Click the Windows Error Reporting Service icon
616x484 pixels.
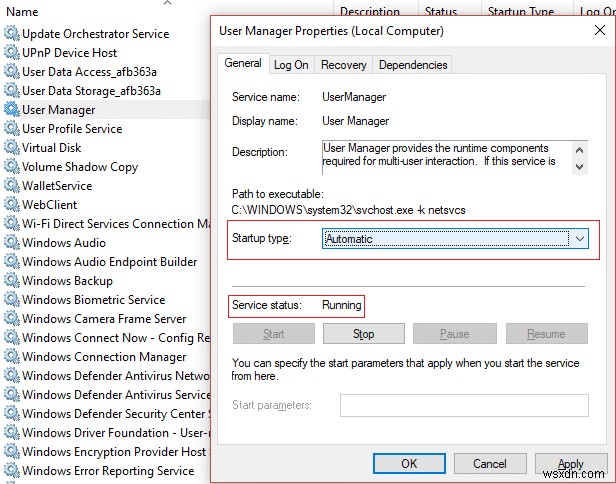pyautogui.click(x=12, y=471)
